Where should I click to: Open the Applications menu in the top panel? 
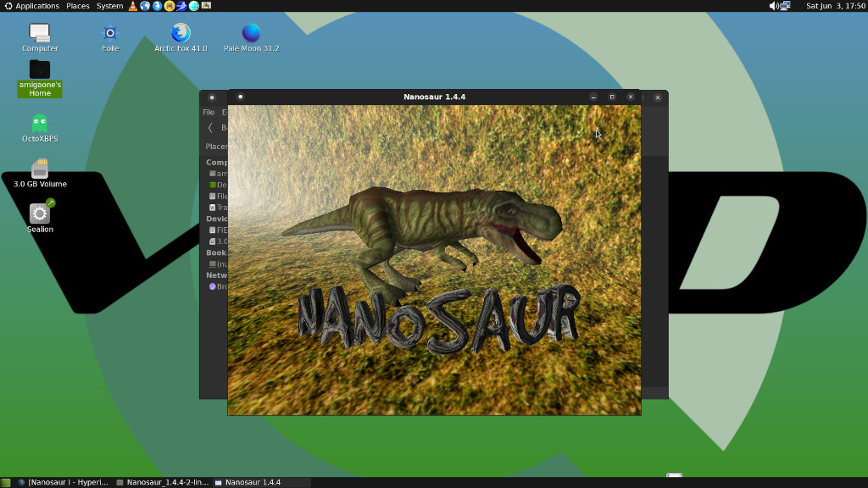(31, 6)
